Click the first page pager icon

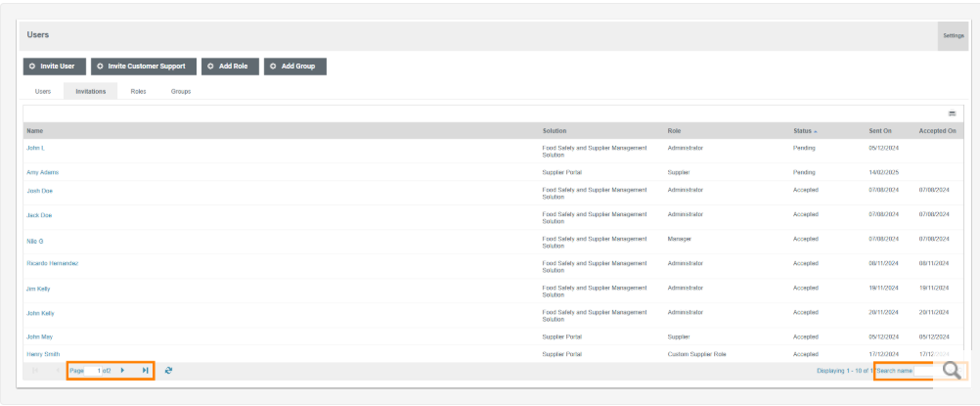pyautogui.click(x=35, y=371)
